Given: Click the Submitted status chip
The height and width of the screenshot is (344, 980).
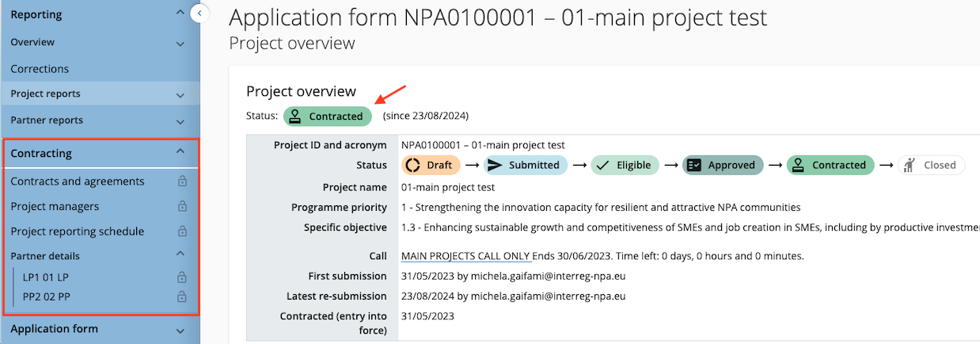Looking at the screenshot, I should [526, 166].
